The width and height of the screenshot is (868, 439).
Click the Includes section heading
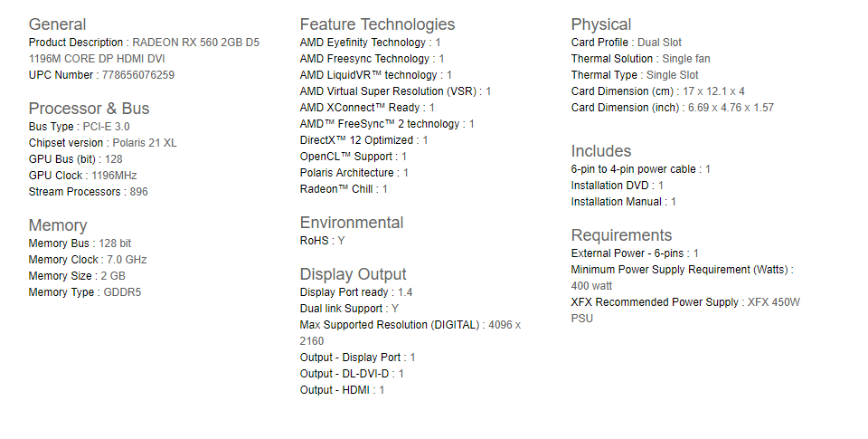coord(601,151)
